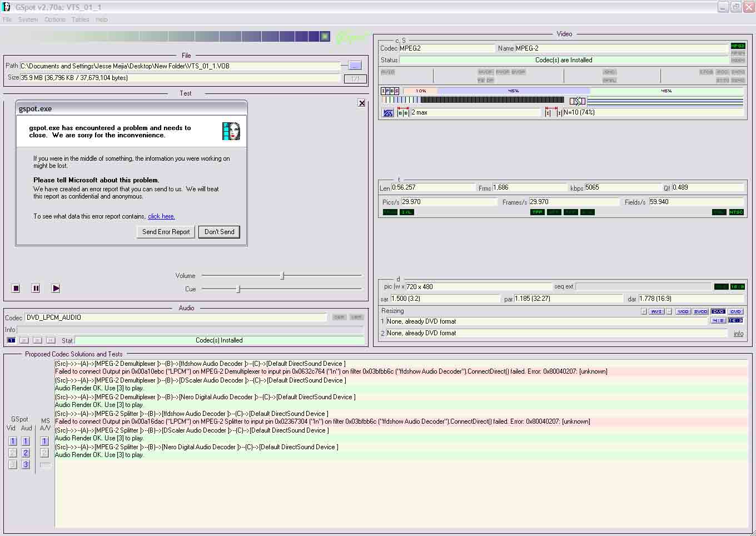This screenshot has width=756, height=536.
Task: Click GSpot Vid test button 2
Action: [13, 453]
